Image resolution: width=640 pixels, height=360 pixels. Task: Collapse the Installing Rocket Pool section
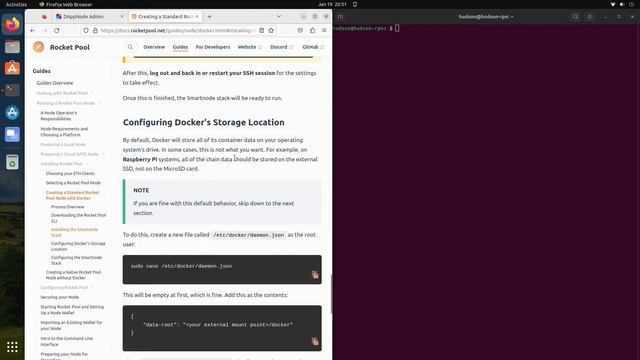[x=64, y=164]
